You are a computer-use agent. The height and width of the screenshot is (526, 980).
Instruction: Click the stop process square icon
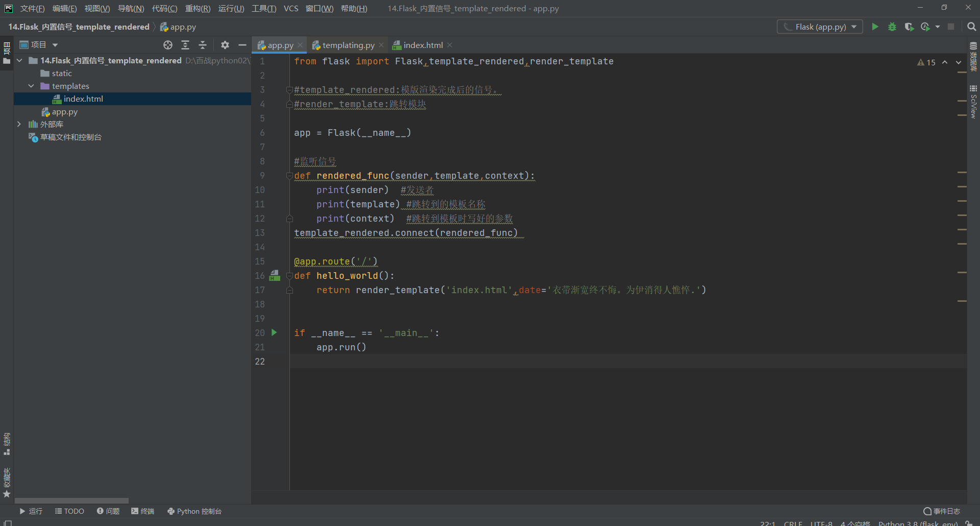coord(951,27)
